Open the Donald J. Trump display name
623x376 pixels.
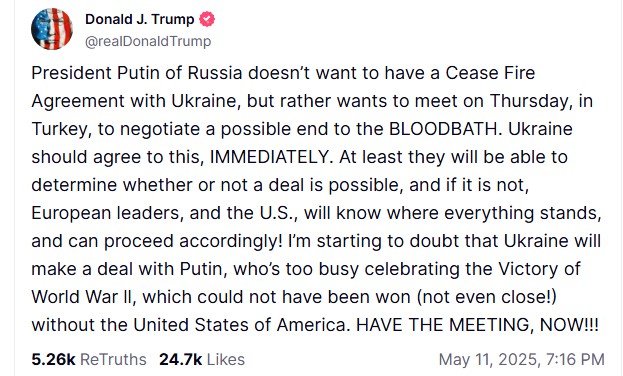[139, 19]
